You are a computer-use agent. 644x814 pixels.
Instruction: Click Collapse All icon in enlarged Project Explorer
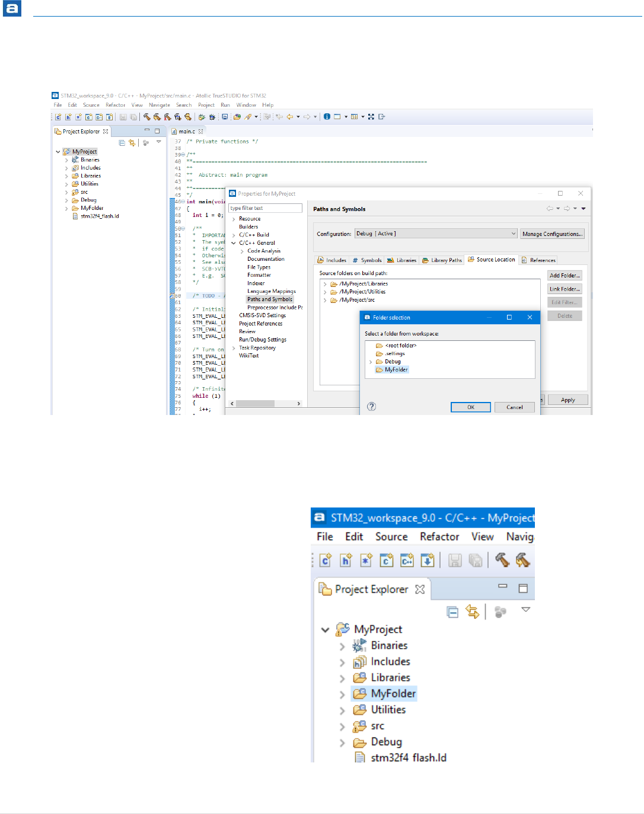pyautogui.click(x=452, y=612)
